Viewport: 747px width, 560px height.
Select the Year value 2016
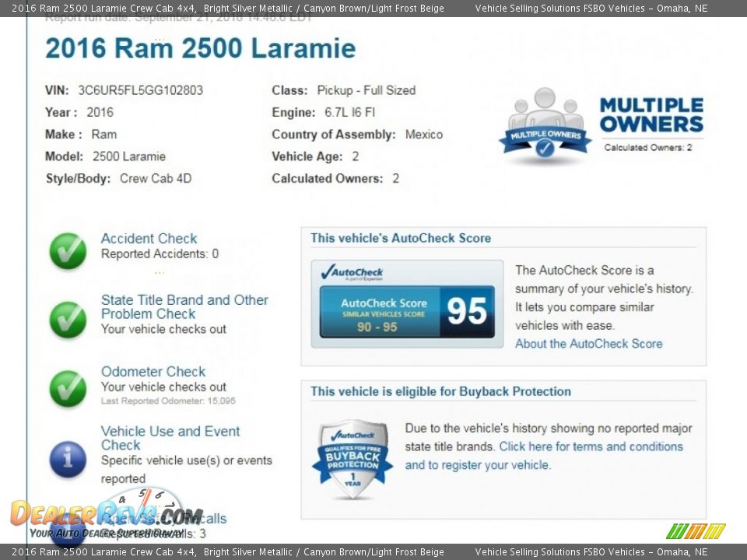100,112
